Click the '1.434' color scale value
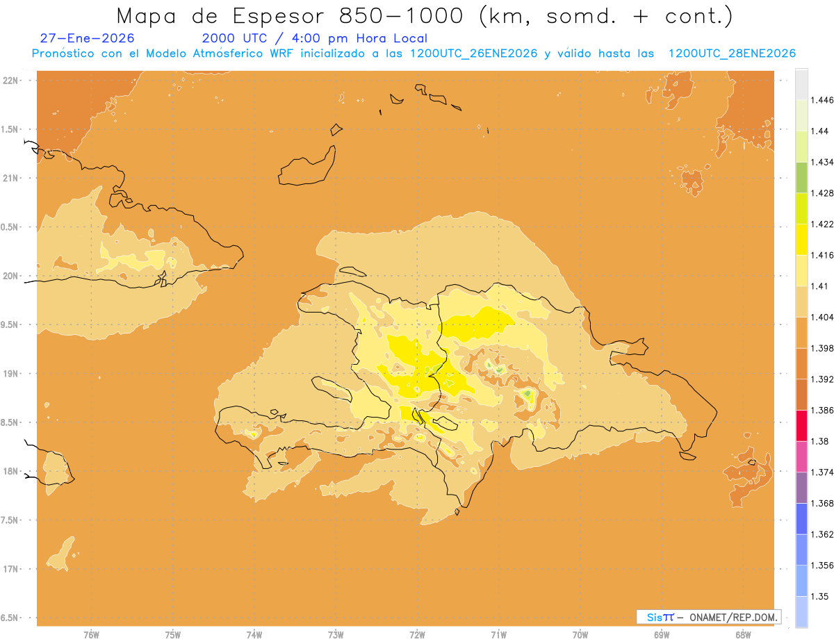Image resolution: width=834 pixels, height=644 pixels. (824, 162)
